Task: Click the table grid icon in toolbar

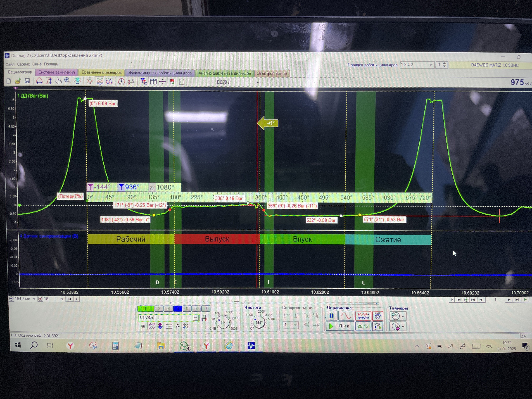Action: click(x=153, y=82)
